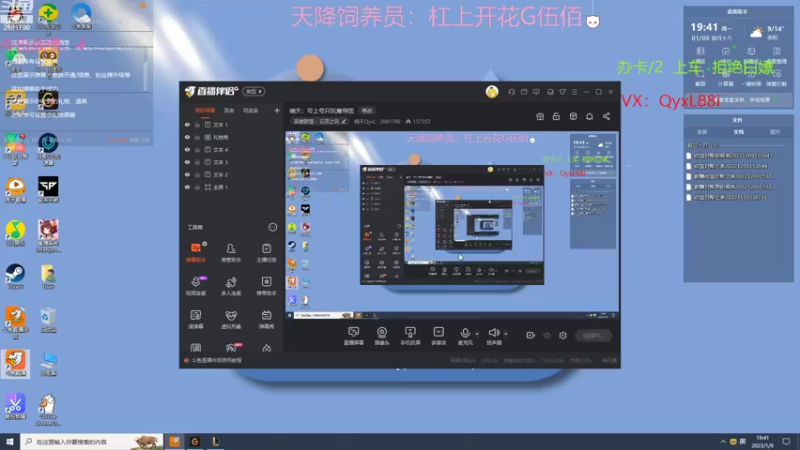Open the hamburger menu in app title bar
Screen dimensions: 800x450
pos(574,92)
